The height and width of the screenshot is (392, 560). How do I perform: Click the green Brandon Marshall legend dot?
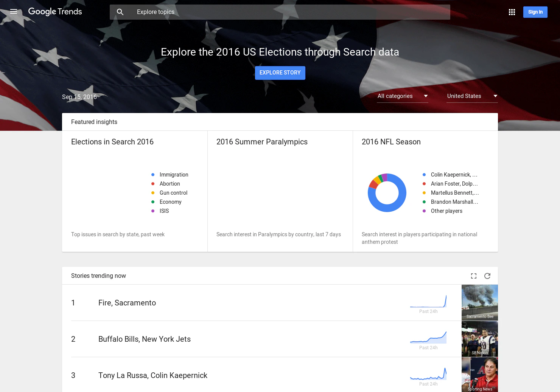point(424,202)
